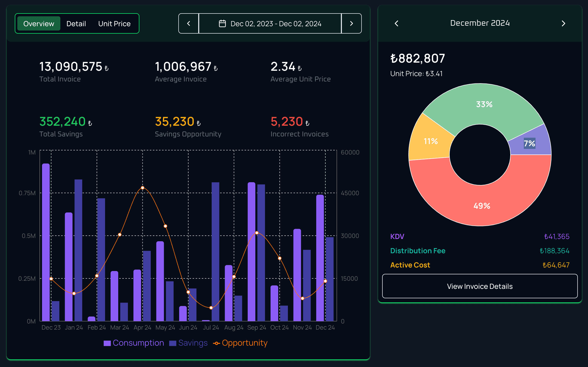The image size is (588, 367).
Task: Select the Overview tab
Action: [x=39, y=24]
